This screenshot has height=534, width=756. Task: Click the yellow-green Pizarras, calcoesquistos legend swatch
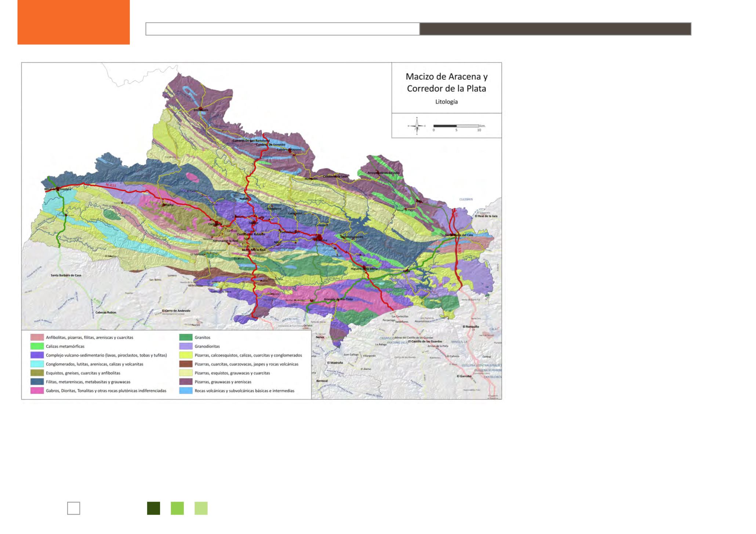coord(186,355)
